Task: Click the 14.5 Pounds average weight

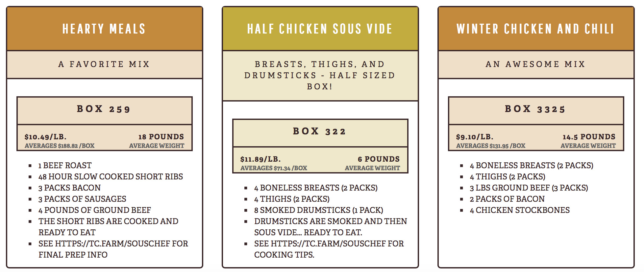Action: point(589,137)
